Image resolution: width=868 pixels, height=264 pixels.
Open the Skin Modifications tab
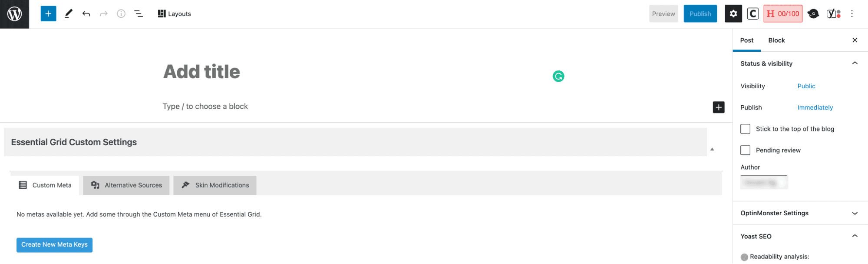[215, 185]
